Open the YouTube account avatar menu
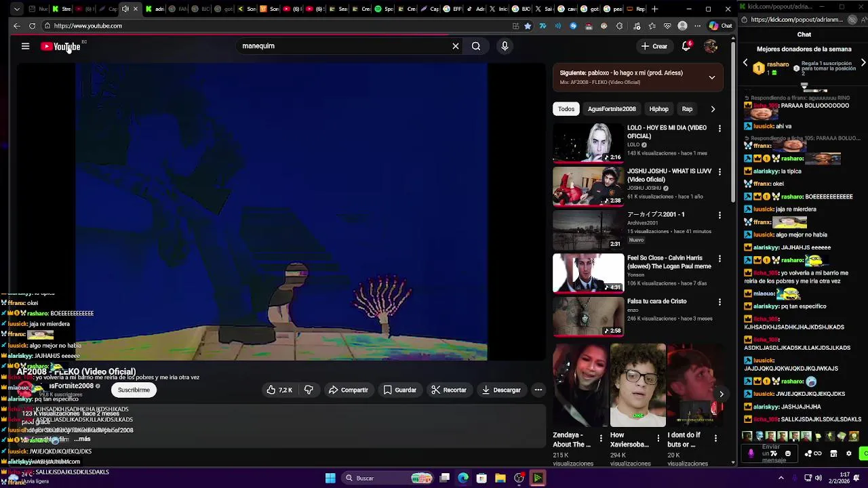The height and width of the screenshot is (488, 868). click(x=711, y=46)
